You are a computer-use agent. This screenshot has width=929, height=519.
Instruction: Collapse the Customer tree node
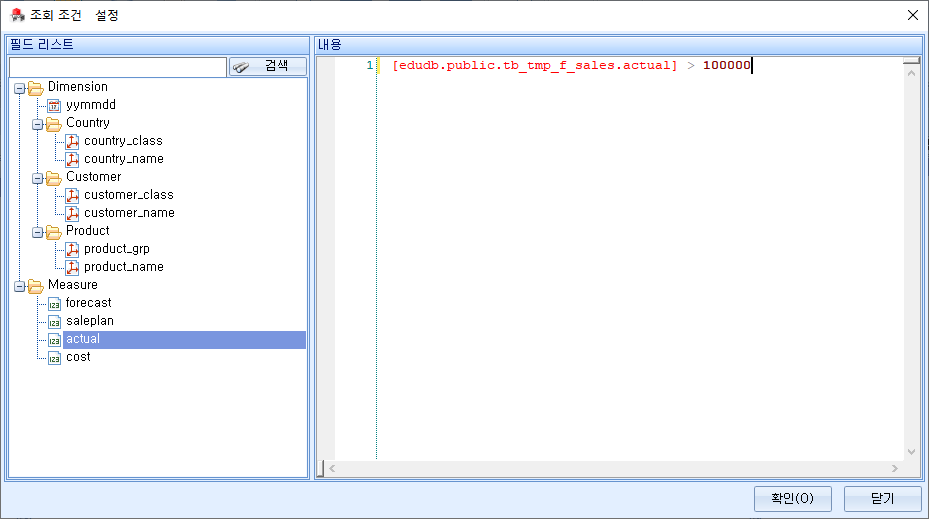coord(37,178)
